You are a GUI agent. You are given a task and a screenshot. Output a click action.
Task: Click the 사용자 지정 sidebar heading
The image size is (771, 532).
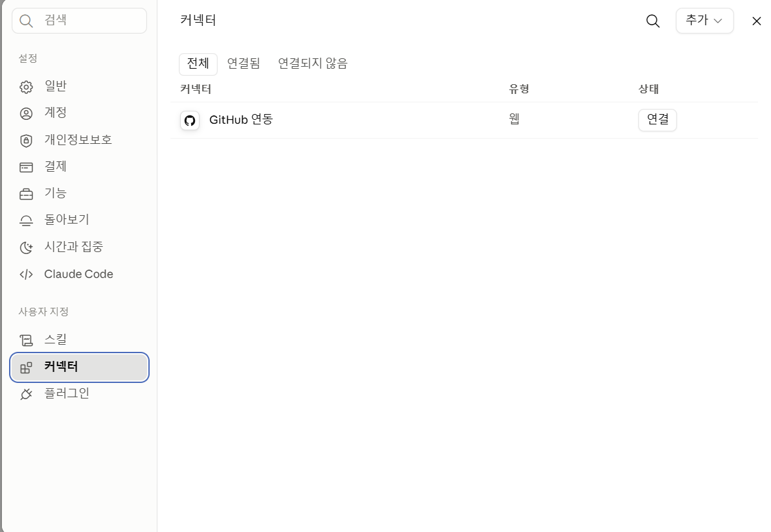point(43,312)
